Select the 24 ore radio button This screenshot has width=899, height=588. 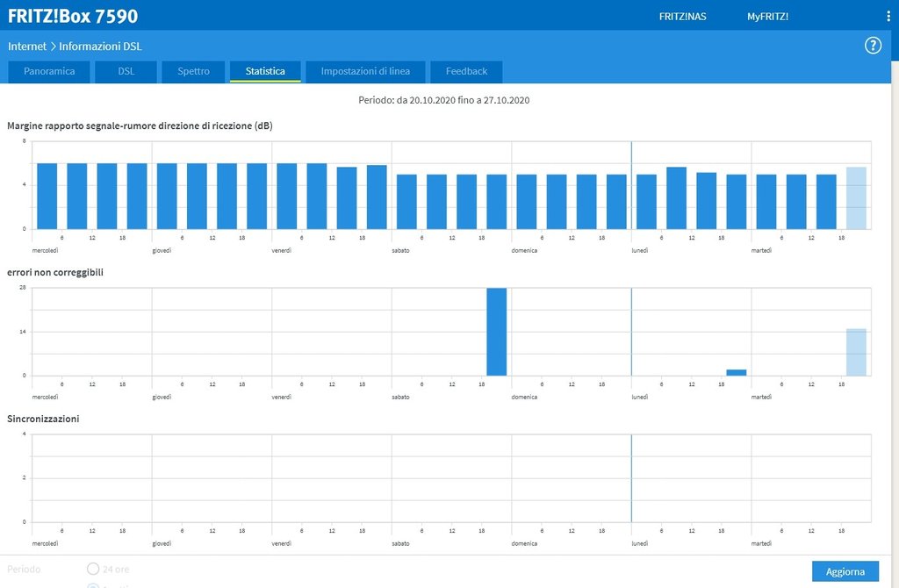click(x=93, y=569)
